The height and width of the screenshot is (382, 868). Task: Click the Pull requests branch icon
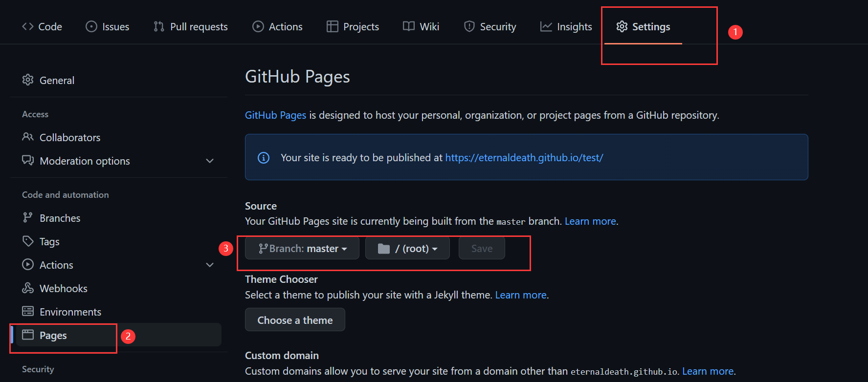[159, 26]
